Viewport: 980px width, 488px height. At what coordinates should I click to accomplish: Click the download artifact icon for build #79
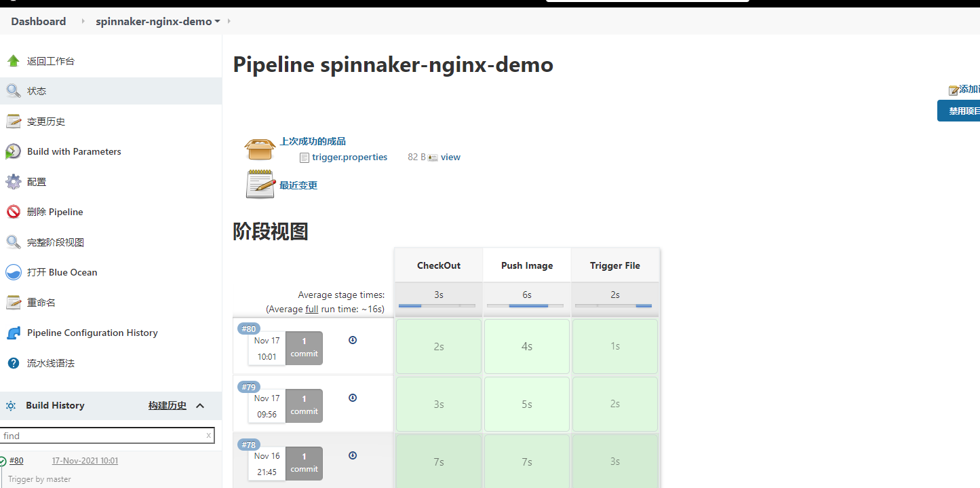coord(353,398)
